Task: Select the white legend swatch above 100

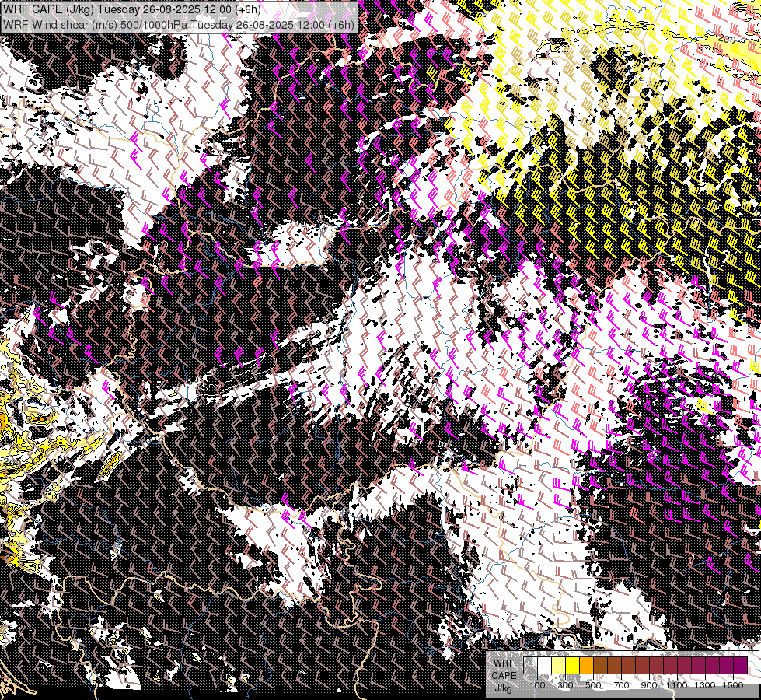Action: [545, 665]
